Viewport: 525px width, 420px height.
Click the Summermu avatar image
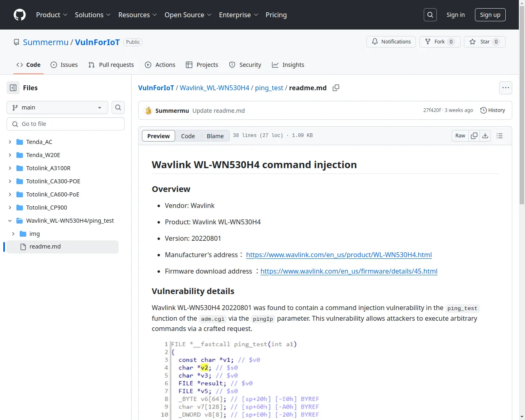click(x=148, y=111)
